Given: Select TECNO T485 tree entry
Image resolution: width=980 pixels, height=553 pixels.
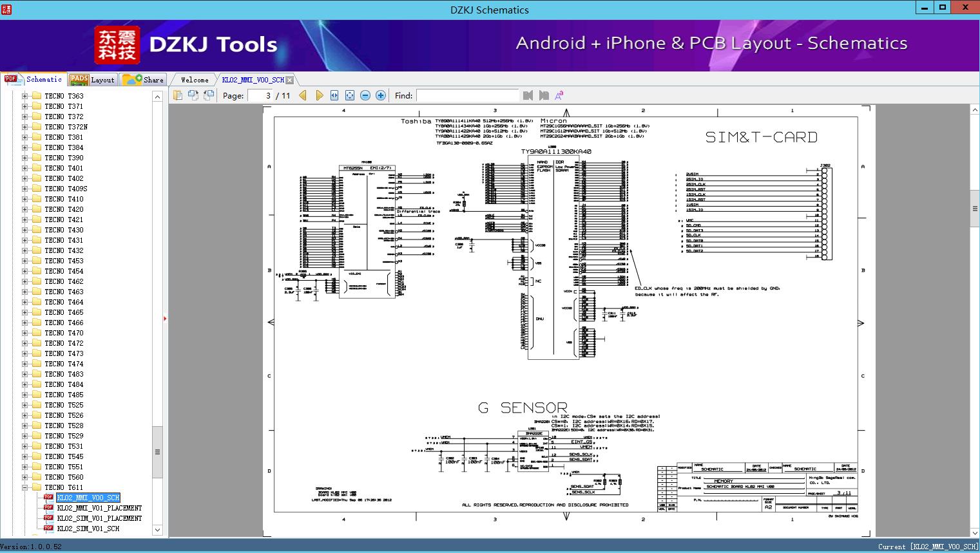Looking at the screenshot, I should coord(64,395).
